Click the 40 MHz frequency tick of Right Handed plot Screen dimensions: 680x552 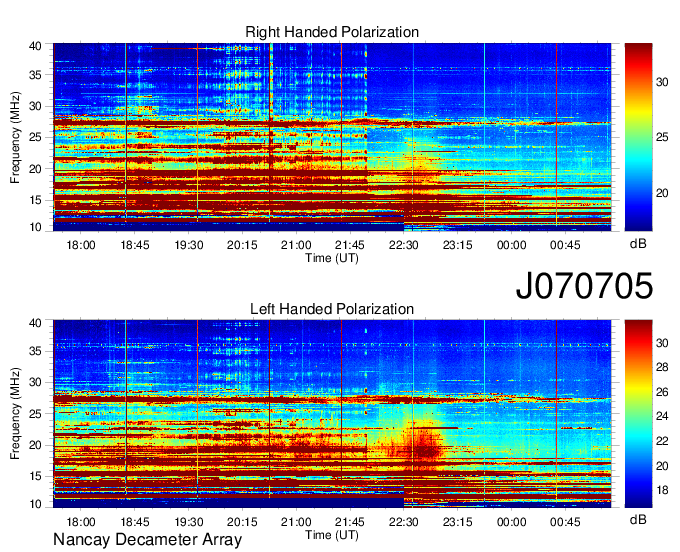[35, 46]
